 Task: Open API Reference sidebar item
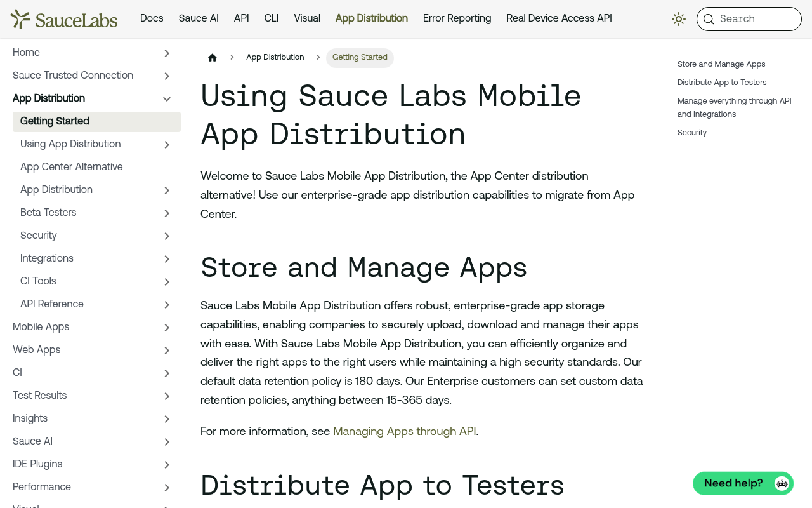(x=52, y=304)
